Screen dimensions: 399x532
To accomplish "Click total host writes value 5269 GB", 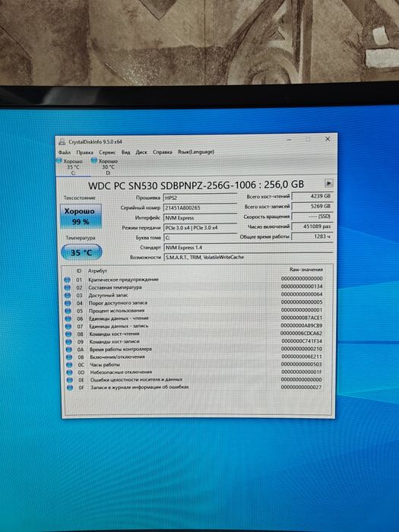I will 312,206.
